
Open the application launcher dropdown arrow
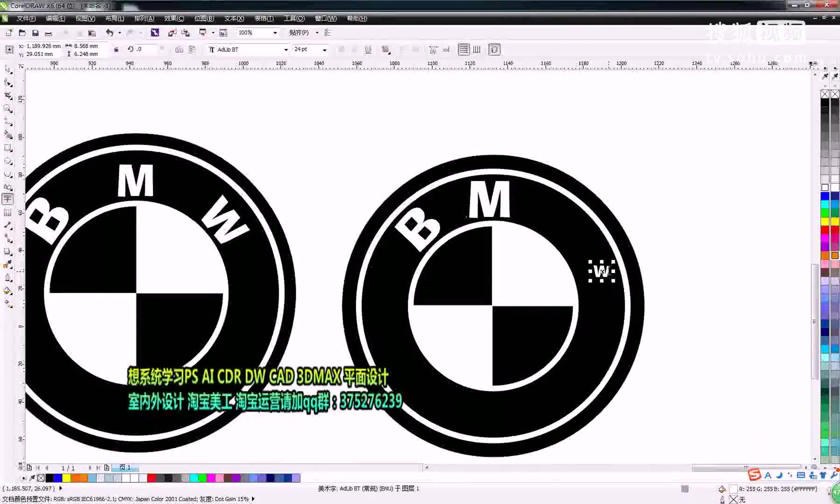tap(213, 33)
